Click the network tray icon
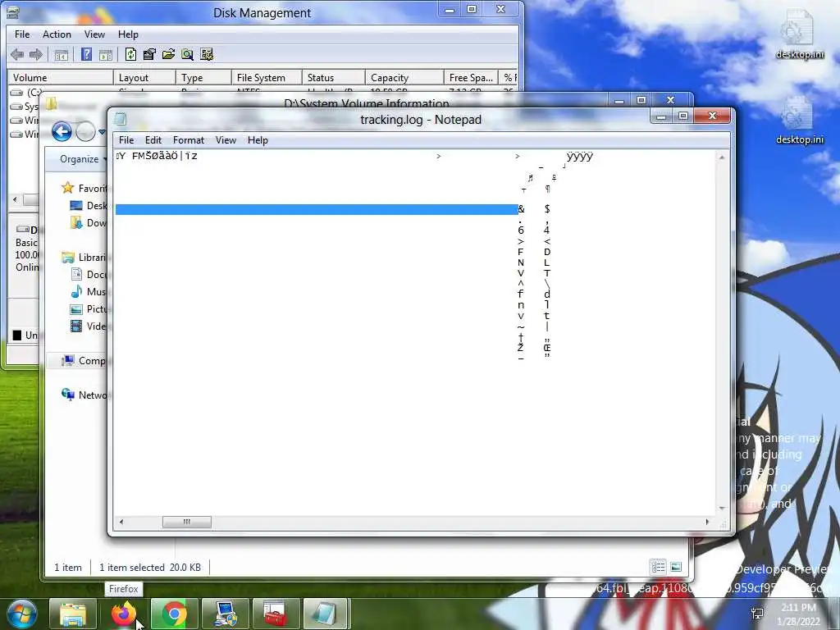Screen dimensions: 840x630 (x=757, y=614)
